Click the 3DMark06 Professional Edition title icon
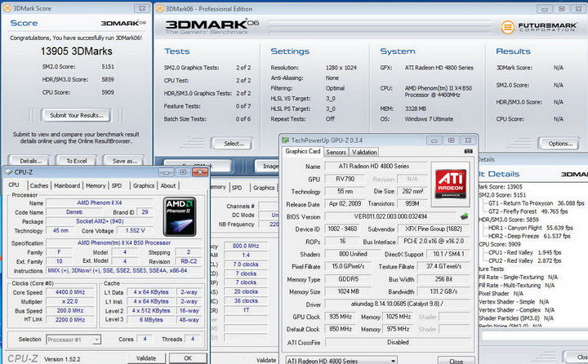 160,9
